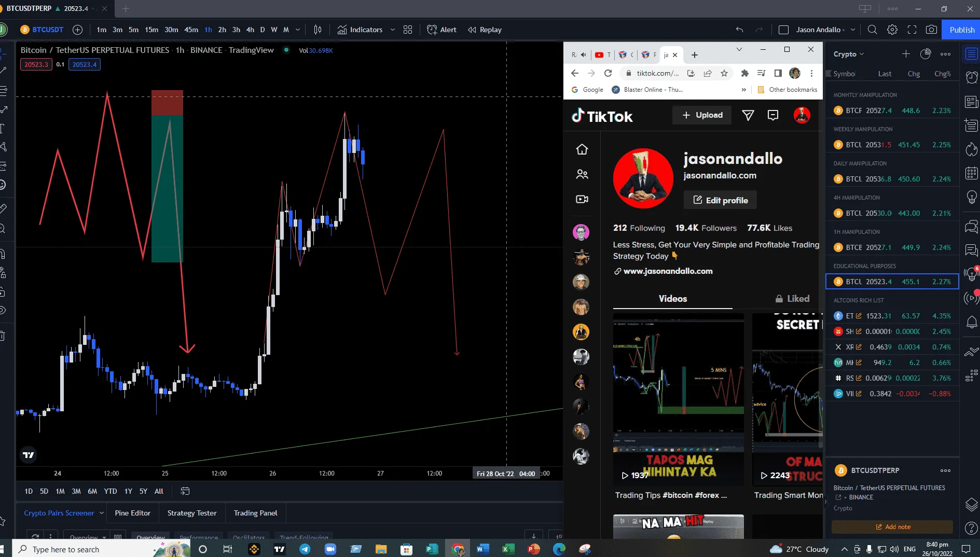Click Edit profile on TikTok
Image resolution: width=980 pixels, height=557 pixels.
click(720, 200)
